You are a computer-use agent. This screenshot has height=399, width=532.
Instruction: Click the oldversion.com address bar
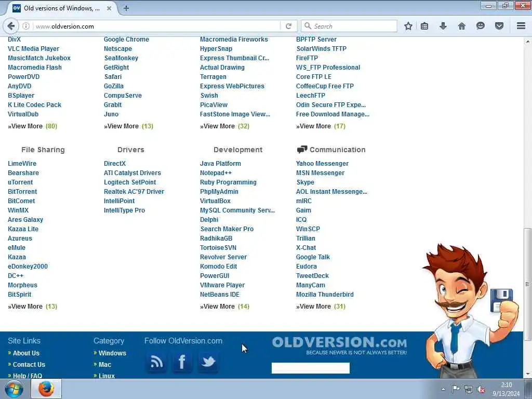coord(156,26)
